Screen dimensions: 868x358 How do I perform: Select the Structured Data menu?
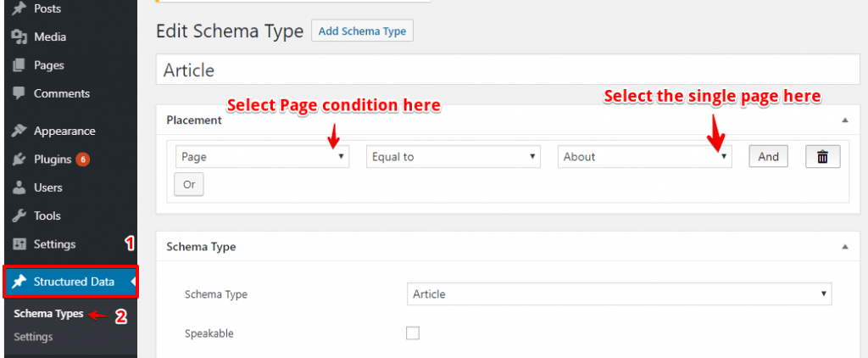pos(71,282)
